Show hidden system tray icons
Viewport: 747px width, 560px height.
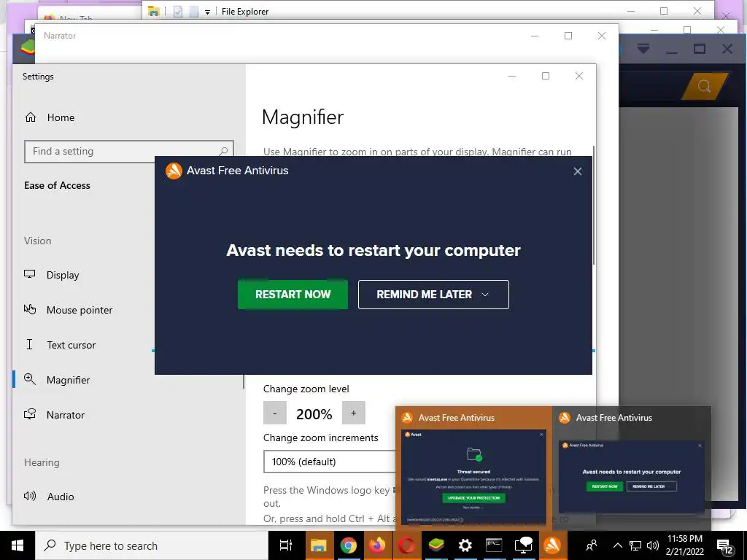pos(617,545)
